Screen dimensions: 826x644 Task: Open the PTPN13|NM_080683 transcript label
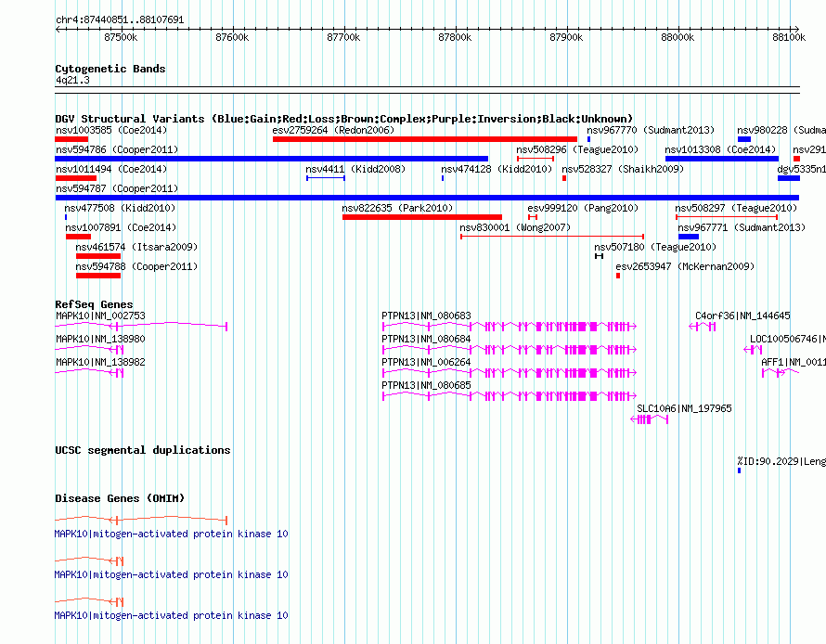(426, 316)
